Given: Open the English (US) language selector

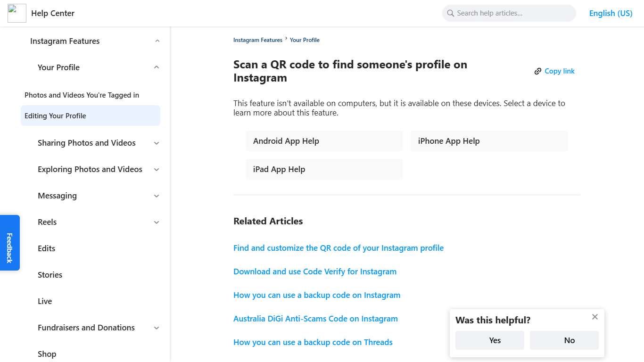Looking at the screenshot, I should click(x=611, y=13).
